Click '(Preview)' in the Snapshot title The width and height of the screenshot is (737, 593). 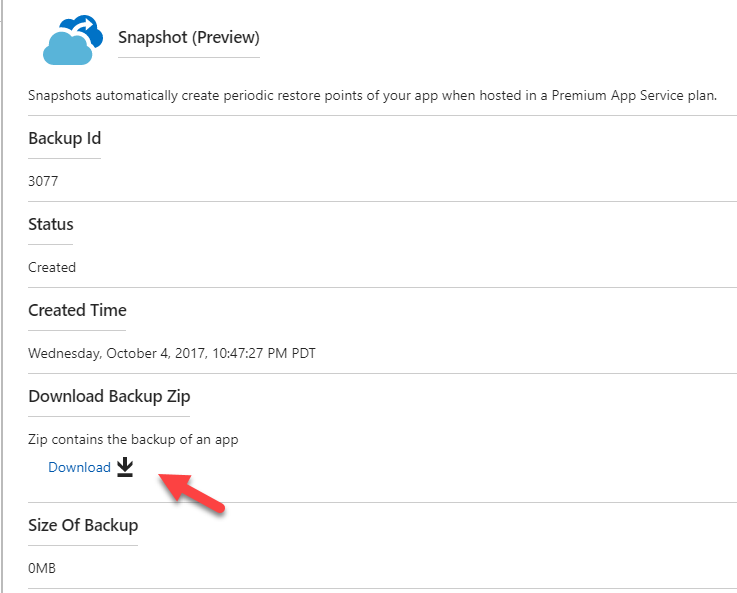(x=226, y=38)
